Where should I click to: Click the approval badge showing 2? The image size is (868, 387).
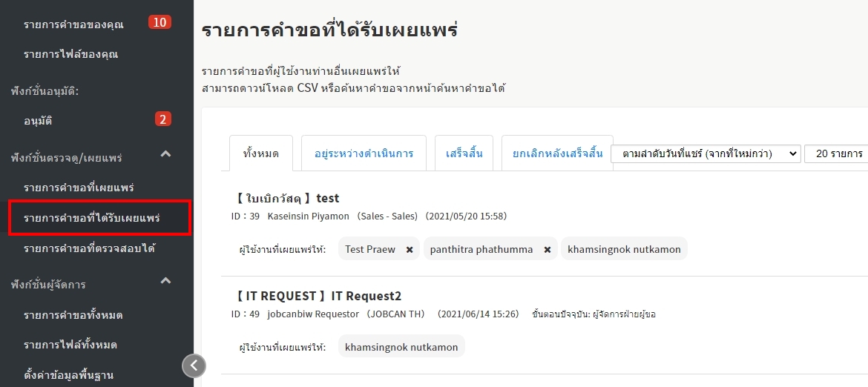[162, 119]
